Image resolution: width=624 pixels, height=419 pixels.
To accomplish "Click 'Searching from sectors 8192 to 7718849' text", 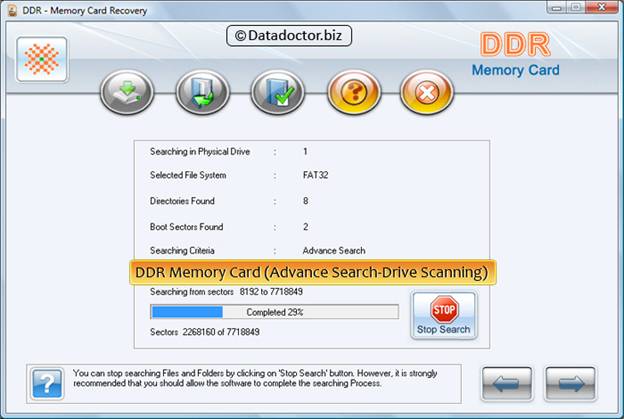I will [x=226, y=292].
